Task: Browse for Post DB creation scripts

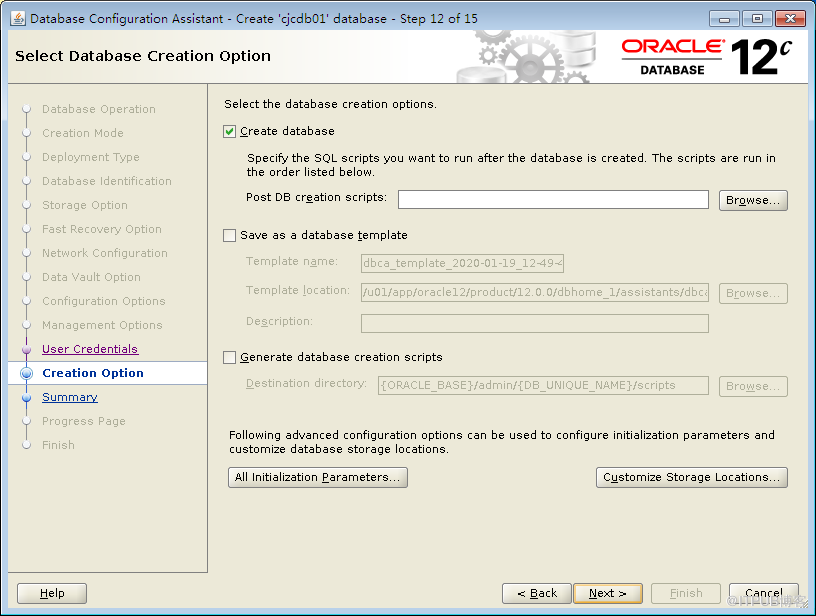Action: [x=753, y=200]
